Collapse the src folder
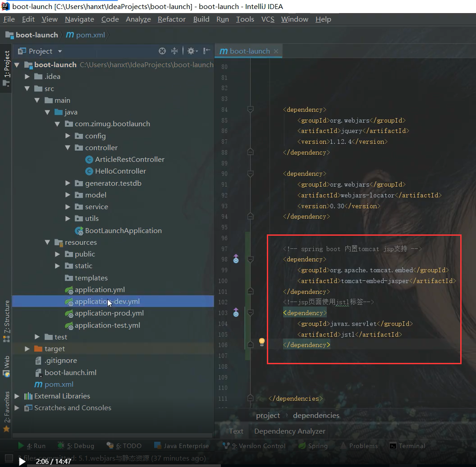The height and width of the screenshot is (467, 476). point(27,89)
